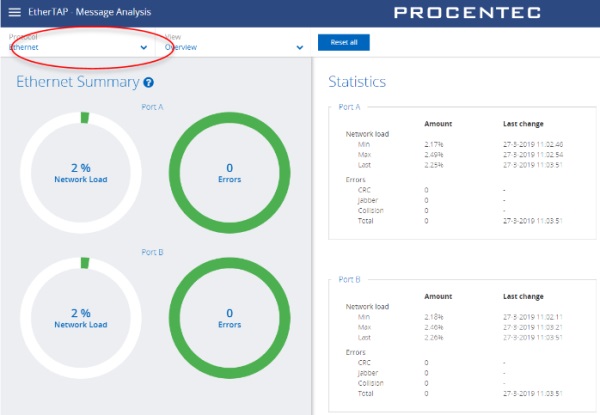The width and height of the screenshot is (600, 415).
Task: Click Port B Amount column header
Action: pyautogui.click(x=438, y=296)
